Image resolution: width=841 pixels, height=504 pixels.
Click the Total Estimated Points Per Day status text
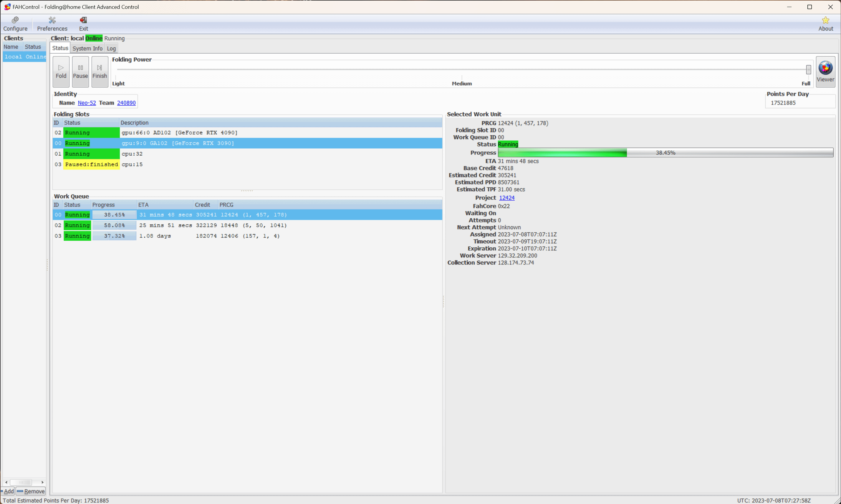coord(56,500)
